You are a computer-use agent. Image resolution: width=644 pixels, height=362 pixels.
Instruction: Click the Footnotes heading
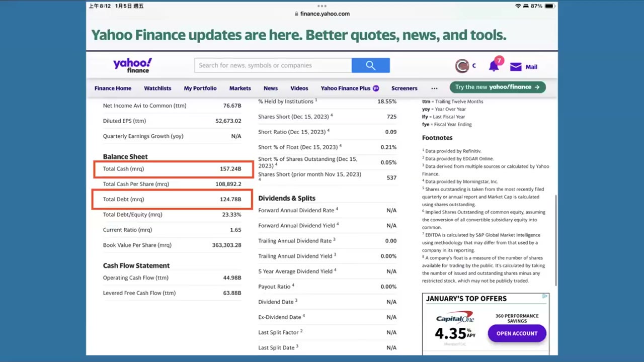click(x=437, y=138)
